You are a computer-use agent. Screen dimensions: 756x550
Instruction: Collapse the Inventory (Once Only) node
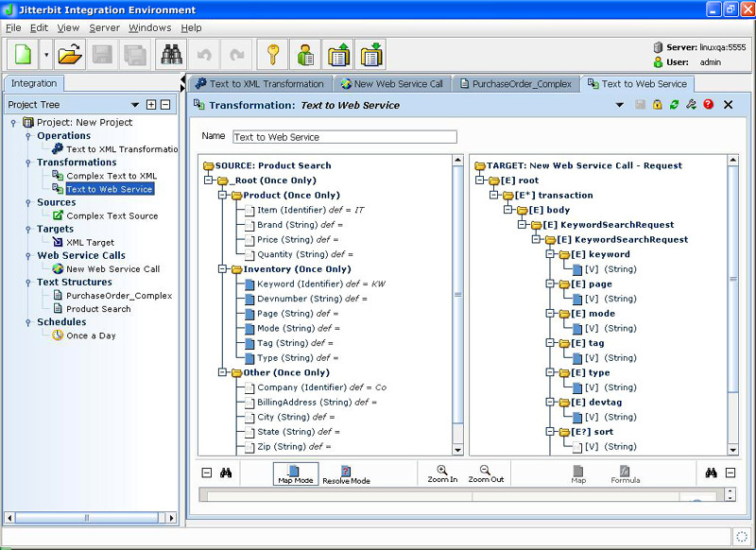tap(222, 269)
